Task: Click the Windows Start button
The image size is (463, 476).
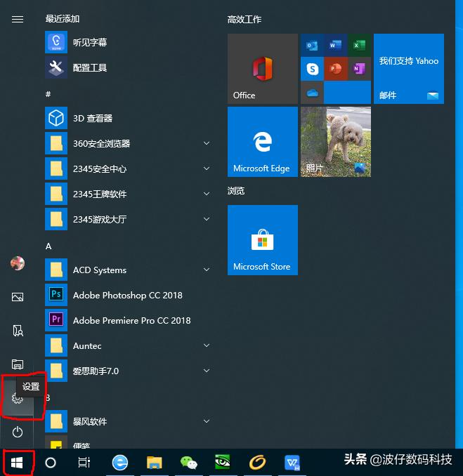Action: [17, 463]
